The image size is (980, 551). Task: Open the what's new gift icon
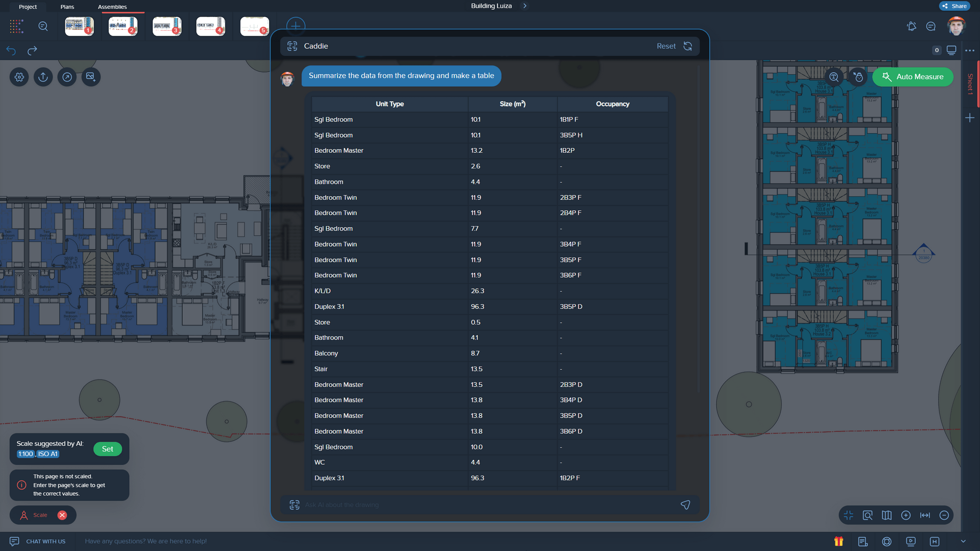tap(839, 542)
